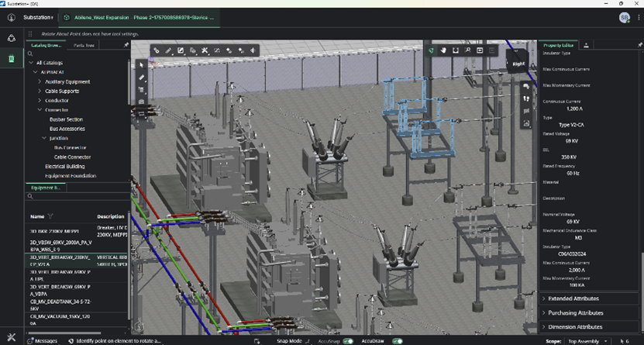
Task: Open the Zoom magnifier view tool
Action: (x=468, y=50)
